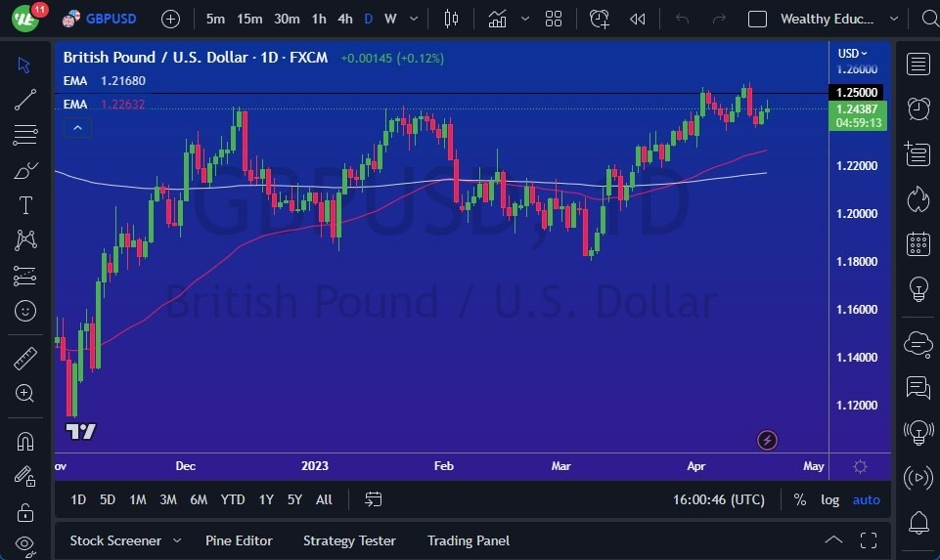Maximize the bottom panel
The height and width of the screenshot is (560, 940).
pyautogui.click(x=869, y=540)
